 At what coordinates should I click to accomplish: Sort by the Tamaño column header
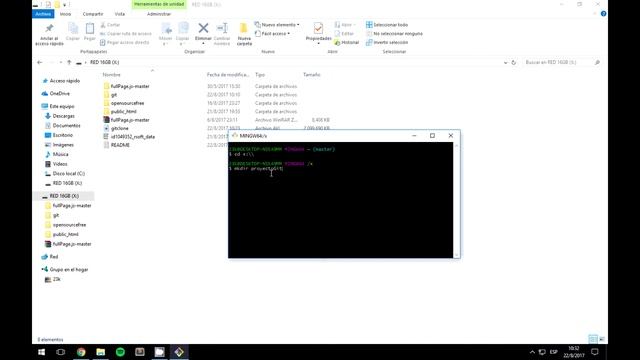click(312, 75)
